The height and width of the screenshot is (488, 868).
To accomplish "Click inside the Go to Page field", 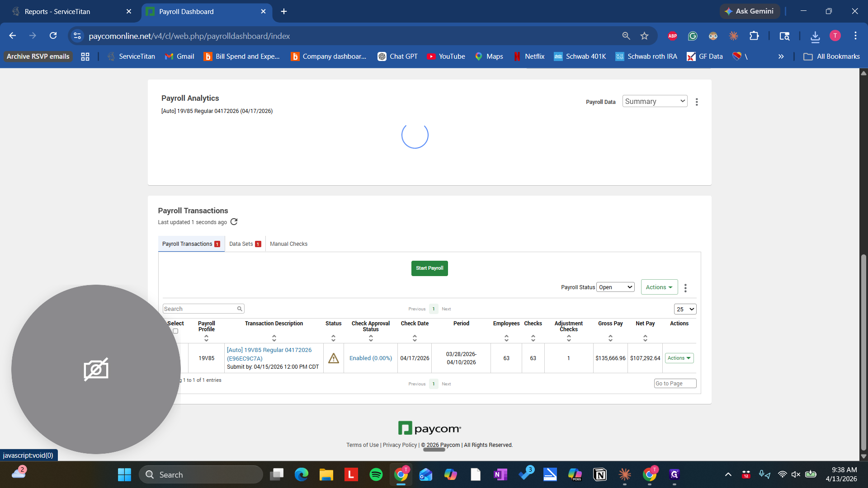I will [x=675, y=383].
